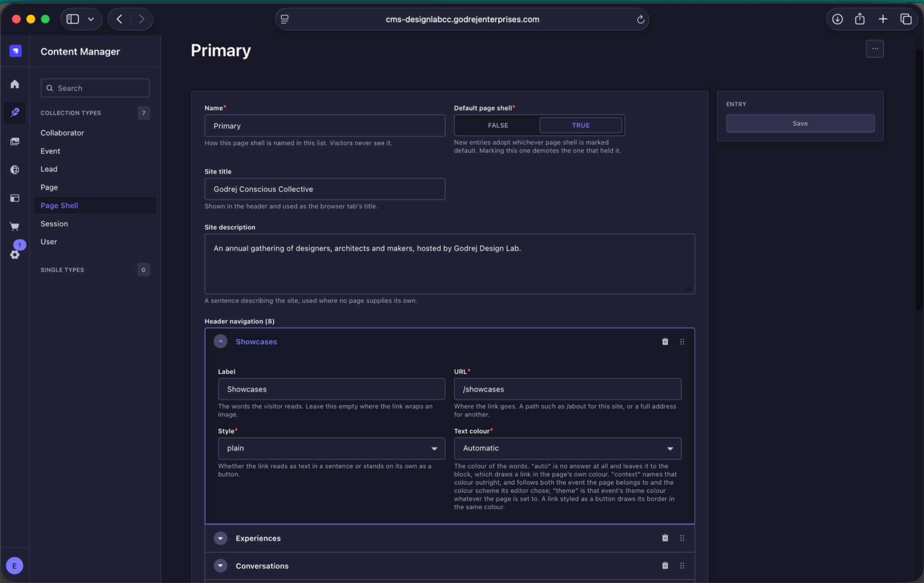The image size is (924, 583).
Task: Open the Text colour dropdown
Action: point(567,448)
